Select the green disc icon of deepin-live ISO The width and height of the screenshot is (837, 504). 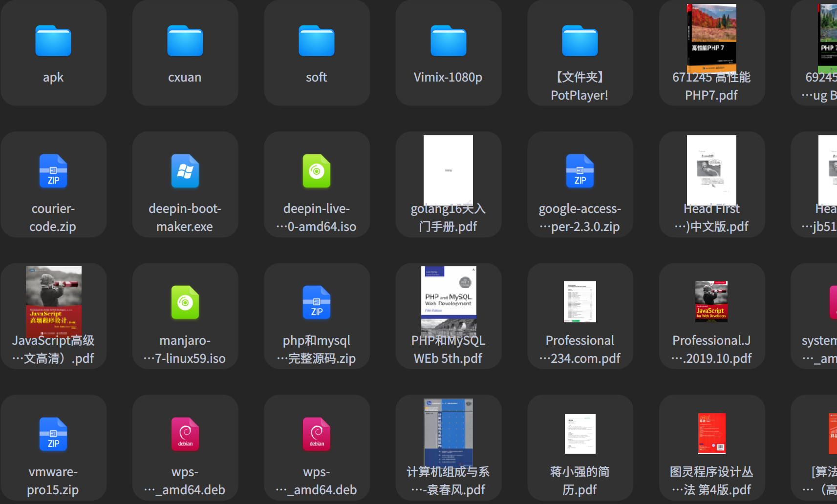317,171
